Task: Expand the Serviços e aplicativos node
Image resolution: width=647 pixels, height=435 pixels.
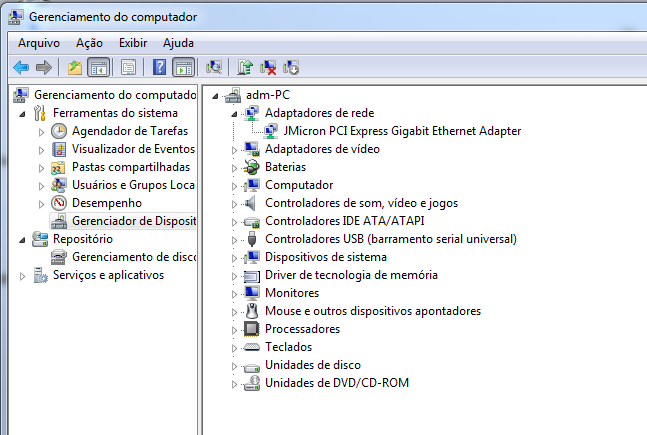Action: point(23,276)
